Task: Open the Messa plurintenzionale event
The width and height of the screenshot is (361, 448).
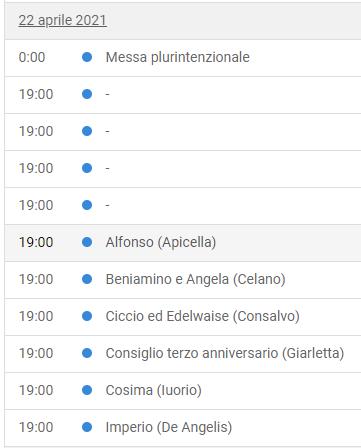Action: (178, 57)
